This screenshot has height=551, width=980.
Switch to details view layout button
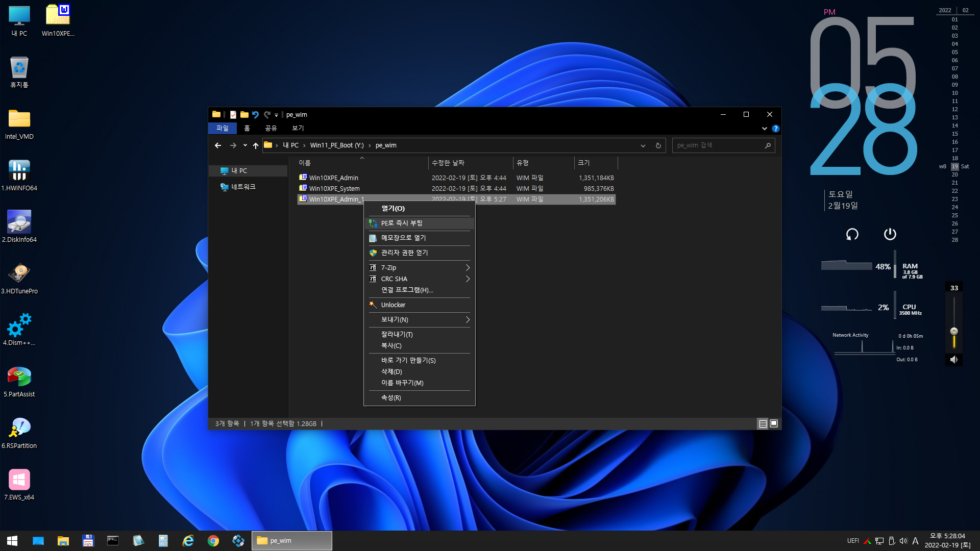coord(763,424)
